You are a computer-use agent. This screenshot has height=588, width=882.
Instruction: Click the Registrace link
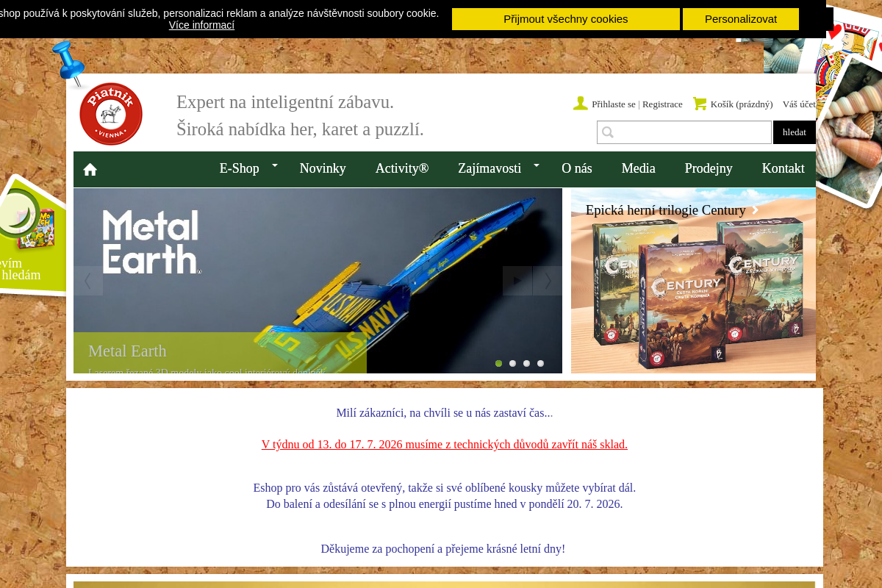662,104
